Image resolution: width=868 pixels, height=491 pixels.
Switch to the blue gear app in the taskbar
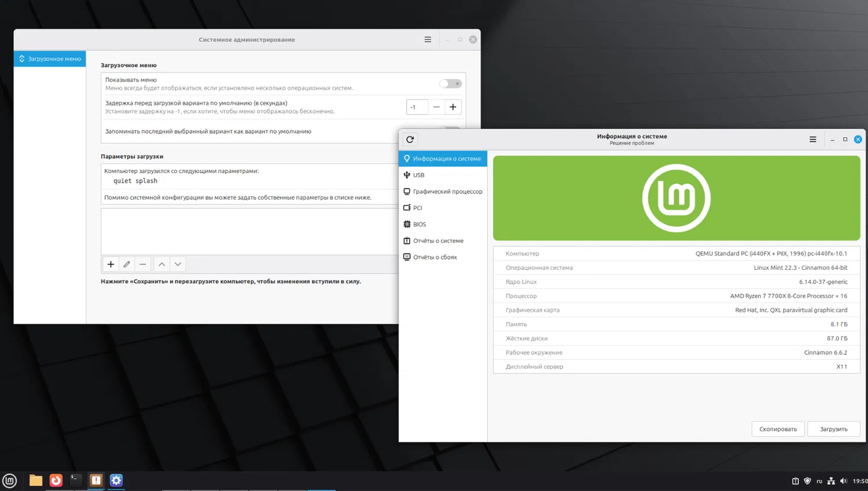coord(116,481)
